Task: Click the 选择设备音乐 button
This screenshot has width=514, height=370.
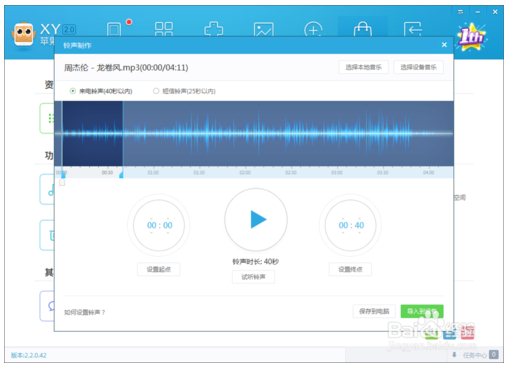Action: pyautogui.click(x=418, y=67)
